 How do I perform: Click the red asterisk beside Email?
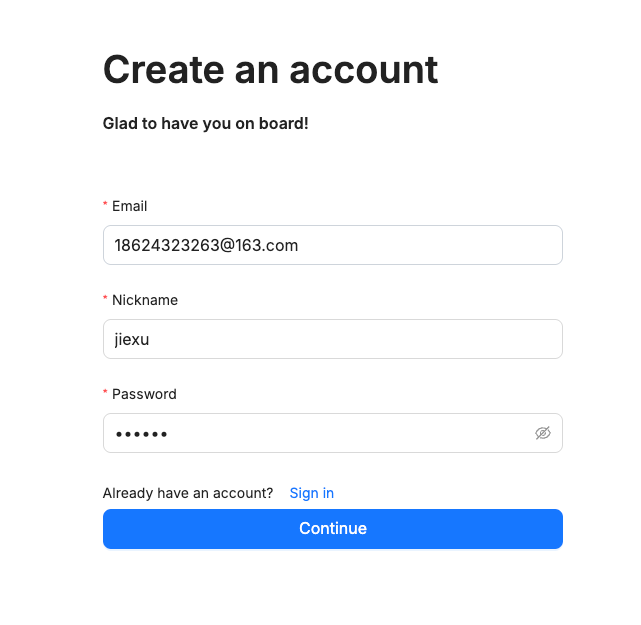click(x=105, y=206)
